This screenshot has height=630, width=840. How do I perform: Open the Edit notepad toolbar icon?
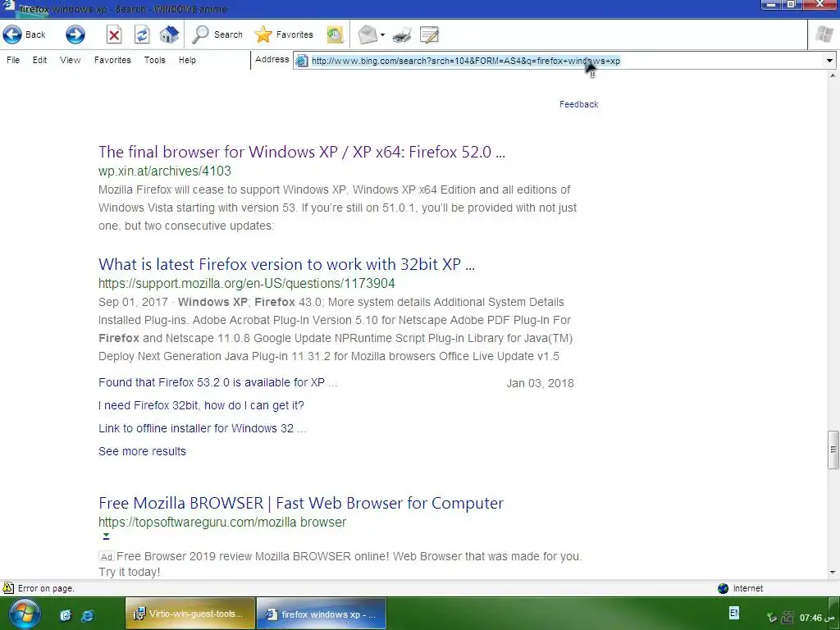click(x=429, y=35)
